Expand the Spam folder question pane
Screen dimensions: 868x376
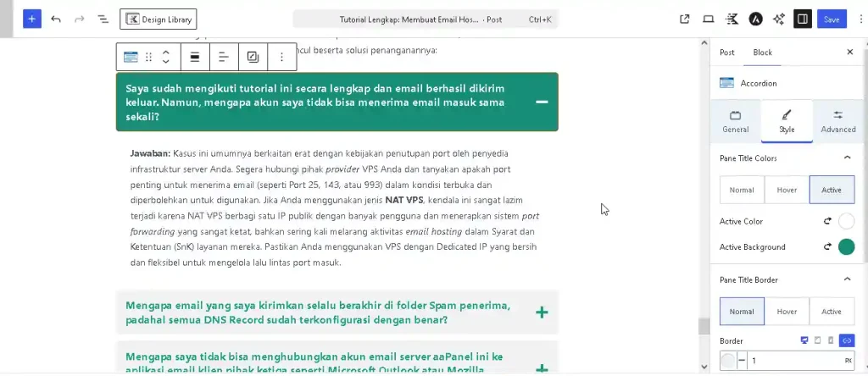[x=542, y=313]
